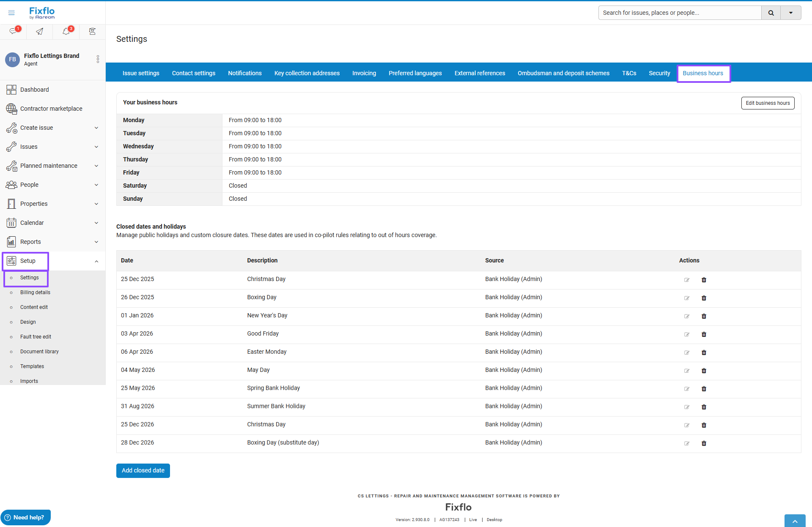This screenshot has height=527, width=812.
Task: Open the chat messages icon with badge
Action: click(13, 31)
